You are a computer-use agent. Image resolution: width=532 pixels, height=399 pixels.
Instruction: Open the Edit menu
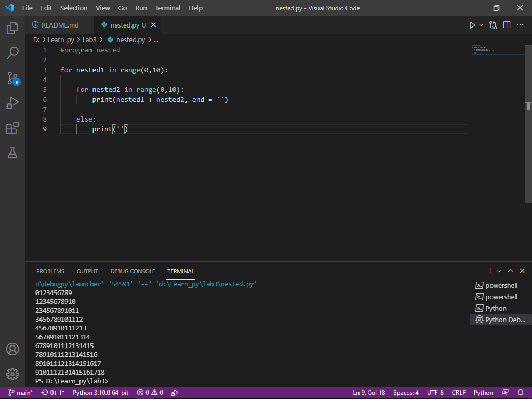46,8
